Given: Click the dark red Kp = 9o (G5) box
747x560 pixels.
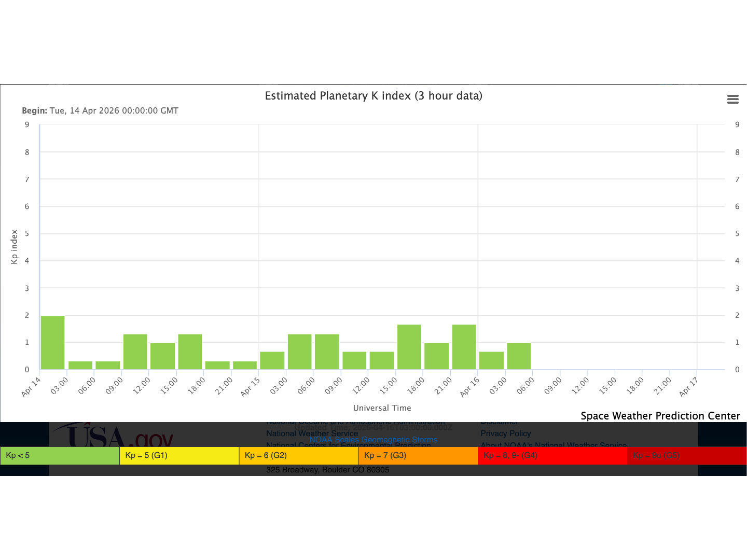Looking at the screenshot, I should [x=687, y=455].
